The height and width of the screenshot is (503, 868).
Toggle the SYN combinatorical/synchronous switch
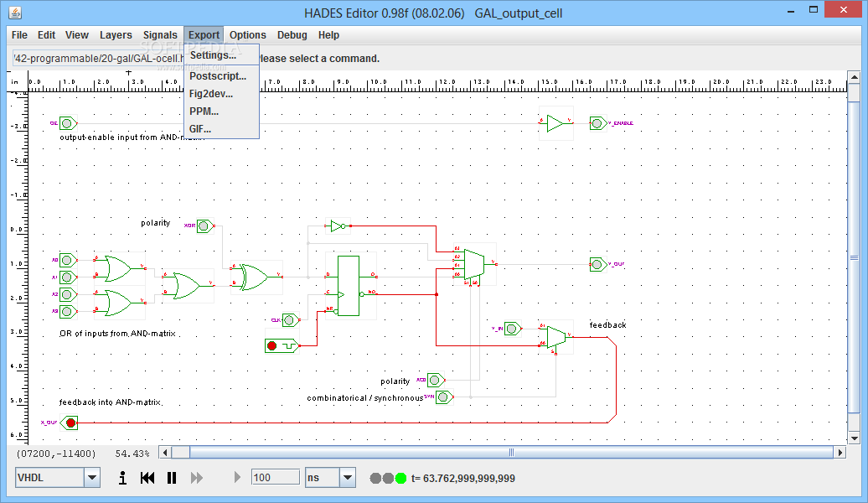point(444,397)
